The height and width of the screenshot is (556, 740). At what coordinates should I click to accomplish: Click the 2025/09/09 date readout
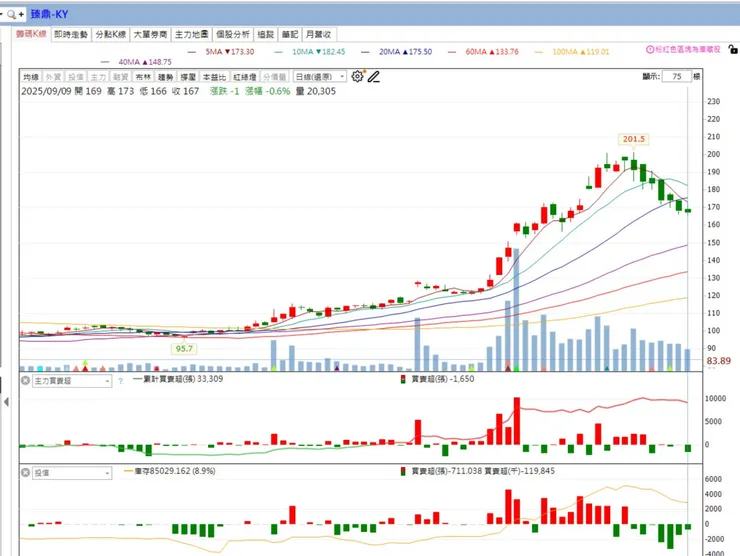pyautogui.click(x=45, y=91)
